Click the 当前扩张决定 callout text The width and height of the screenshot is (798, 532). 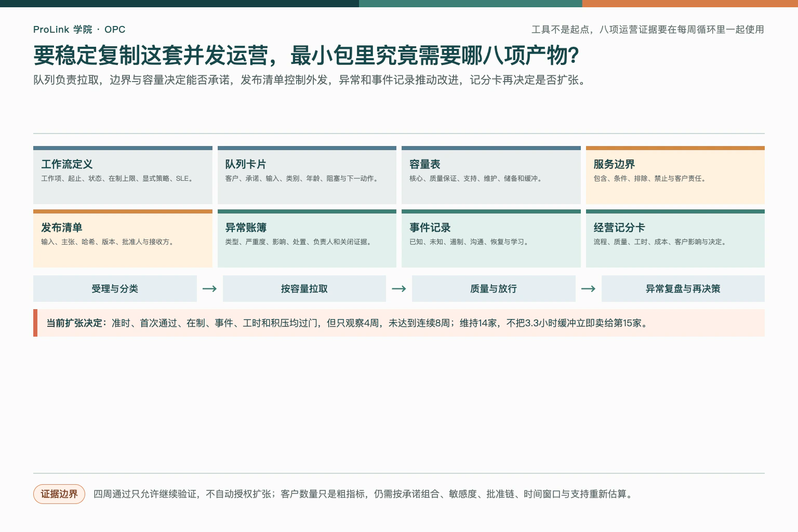tap(348, 323)
